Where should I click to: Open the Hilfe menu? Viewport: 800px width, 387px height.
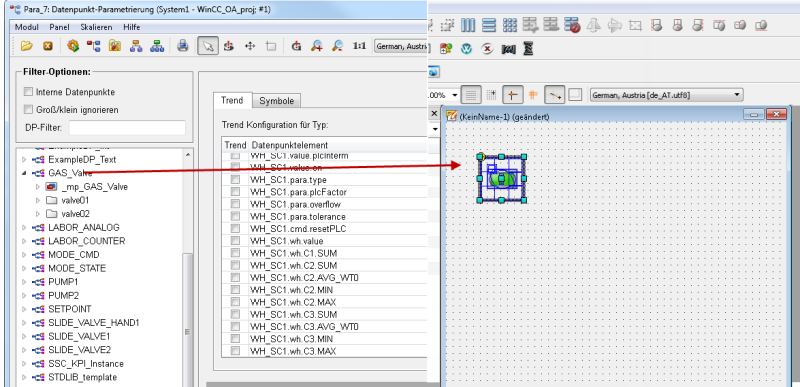click(132, 27)
